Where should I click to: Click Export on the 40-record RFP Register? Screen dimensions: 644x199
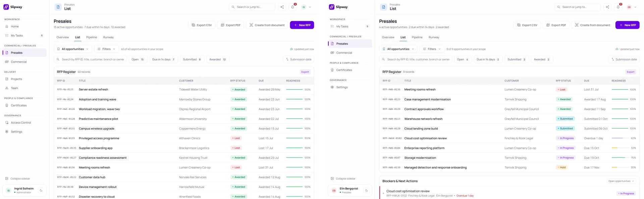(305, 72)
